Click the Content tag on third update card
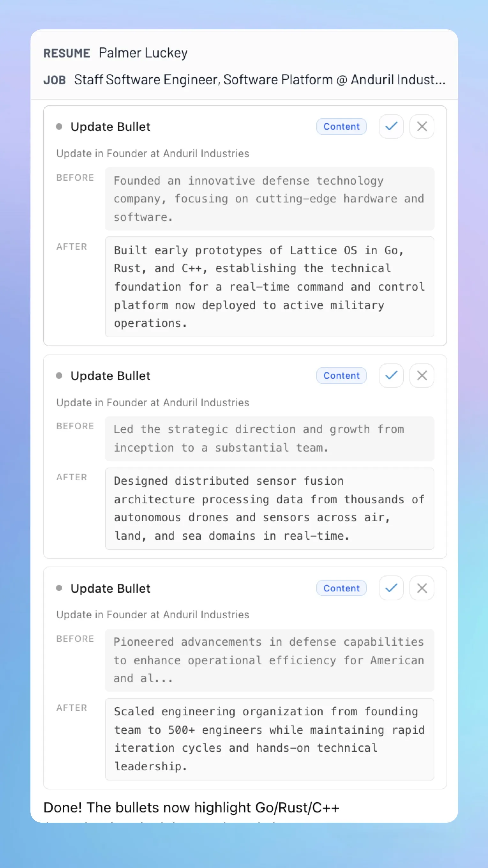Image resolution: width=488 pixels, height=868 pixels. (x=341, y=588)
